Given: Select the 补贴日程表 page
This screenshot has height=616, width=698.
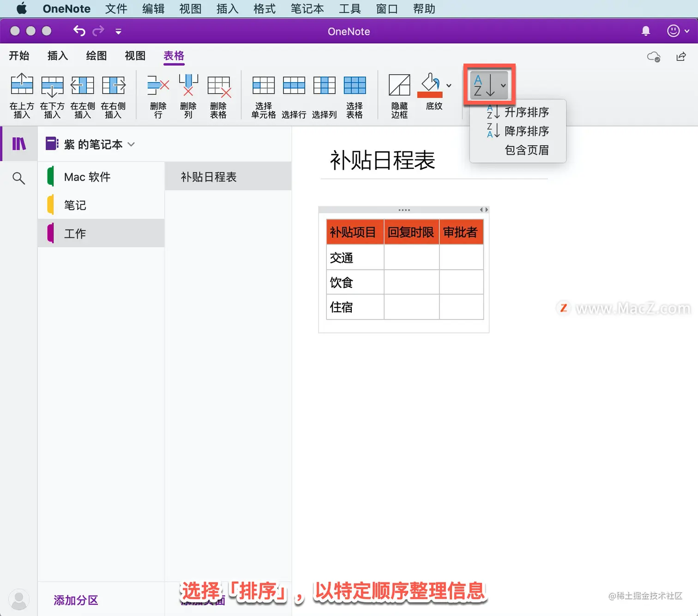Looking at the screenshot, I should [228, 177].
